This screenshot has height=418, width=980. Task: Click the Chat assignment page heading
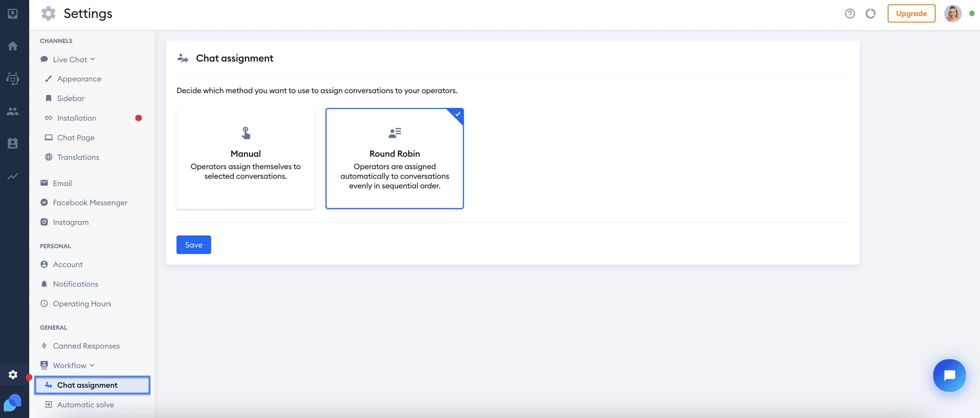[234, 58]
